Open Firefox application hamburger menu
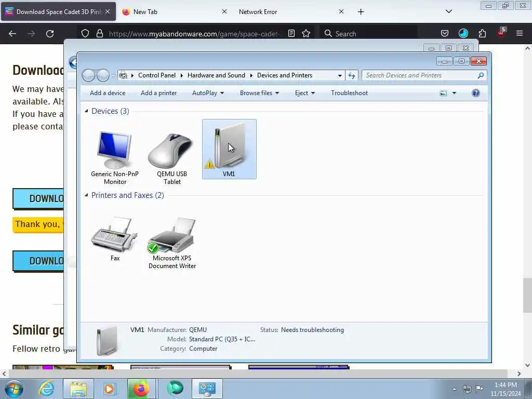 [519, 34]
